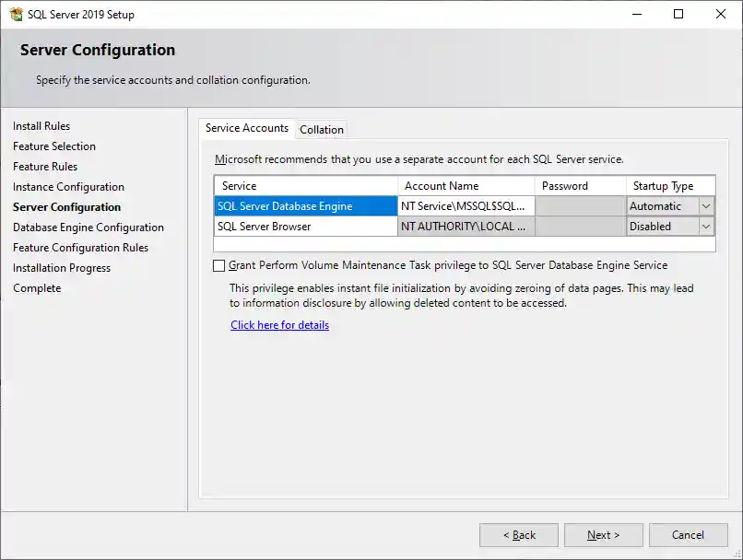This screenshot has width=743, height=560.
Task: Select the SQL Server Browser service row
Action: pyautogui.click(x=304, y=226)
